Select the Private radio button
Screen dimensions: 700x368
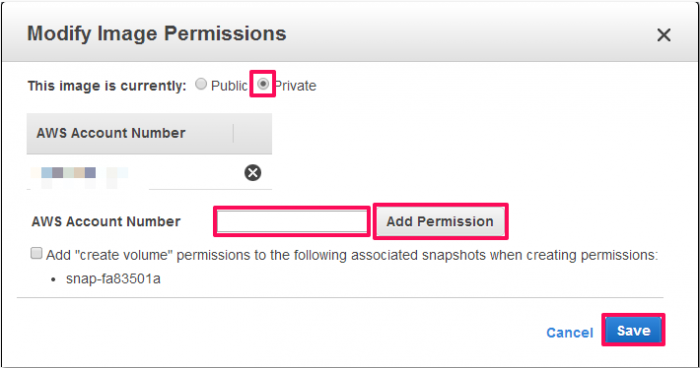point(263,84)
